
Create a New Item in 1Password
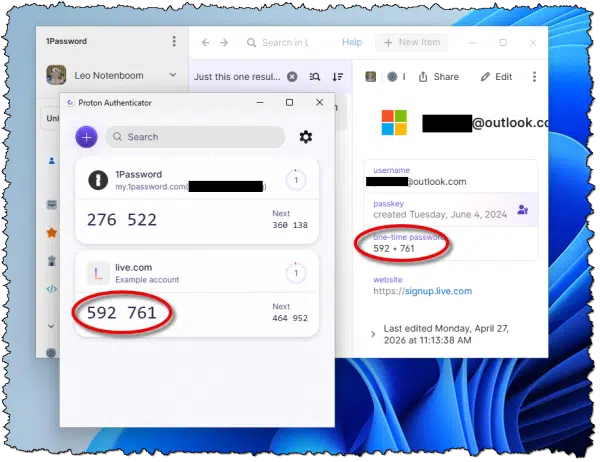(x=412, y=42)
